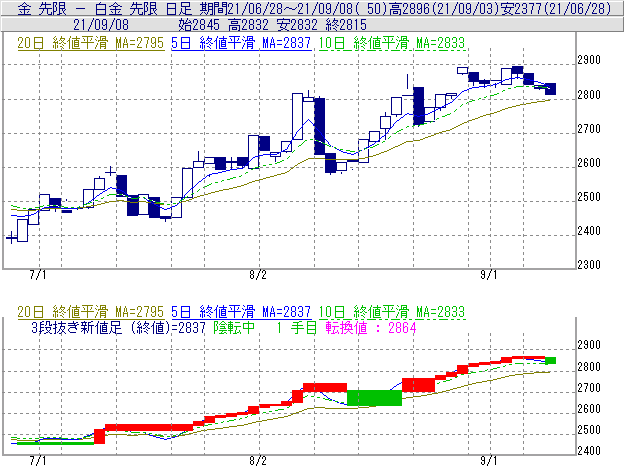Click the large green line-break block near 2650

coord(374,398)
